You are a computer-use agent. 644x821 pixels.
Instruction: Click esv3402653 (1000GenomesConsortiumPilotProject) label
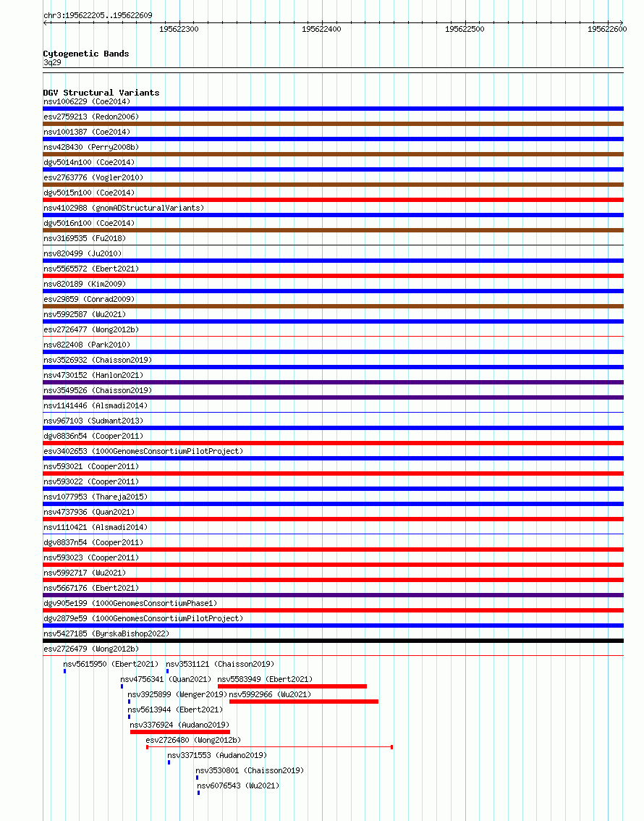143,451
